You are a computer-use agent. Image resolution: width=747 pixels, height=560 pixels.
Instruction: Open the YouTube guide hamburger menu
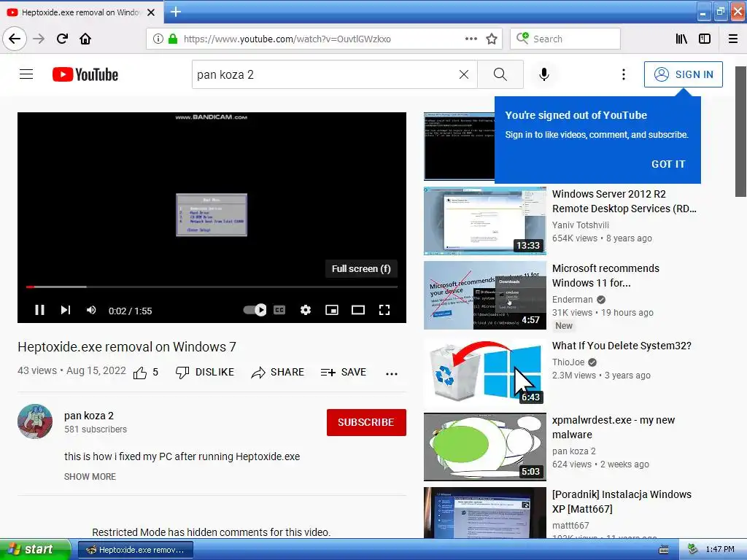(26, 74)
